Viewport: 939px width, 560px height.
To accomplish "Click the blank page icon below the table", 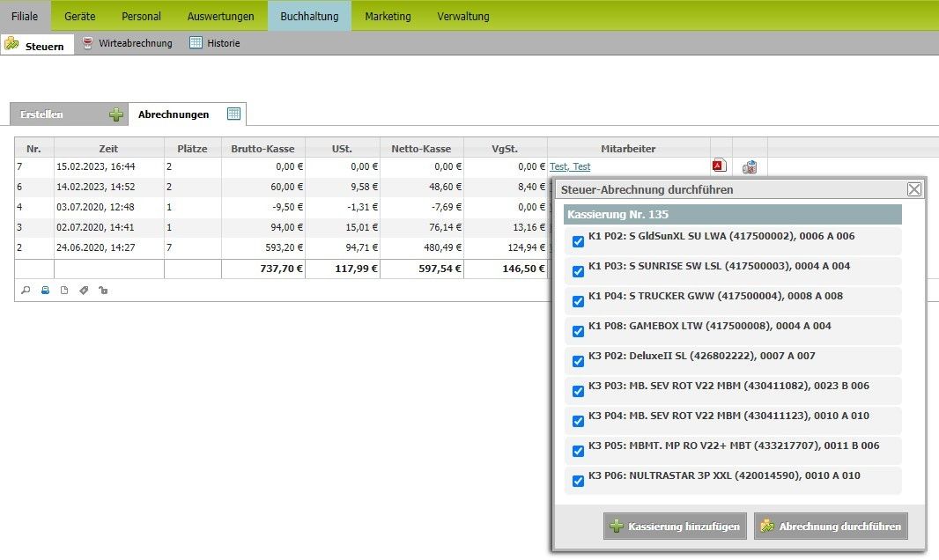I will tap(64, 291).
